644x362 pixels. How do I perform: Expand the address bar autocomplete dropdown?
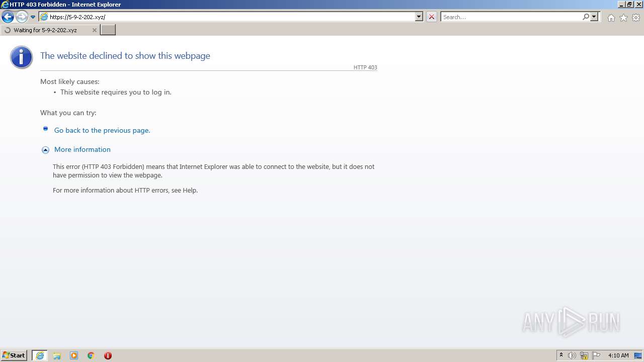click(x=419, y=17)
